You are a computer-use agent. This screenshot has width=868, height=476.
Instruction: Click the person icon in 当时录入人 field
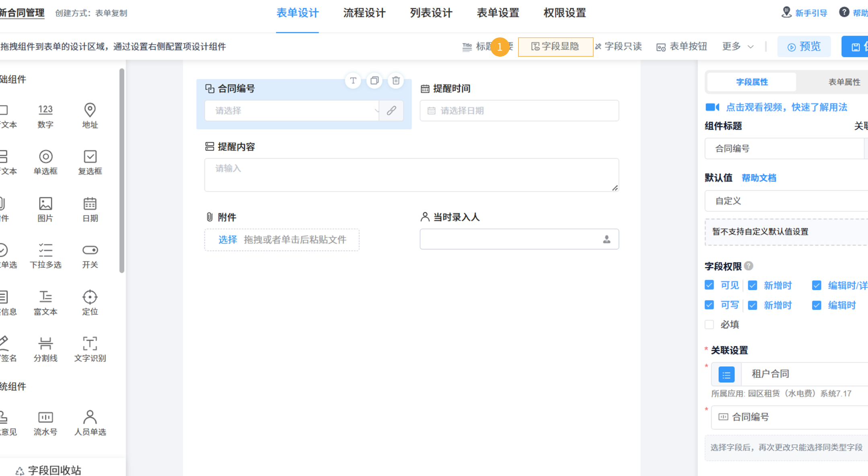[x=607, y=239]
